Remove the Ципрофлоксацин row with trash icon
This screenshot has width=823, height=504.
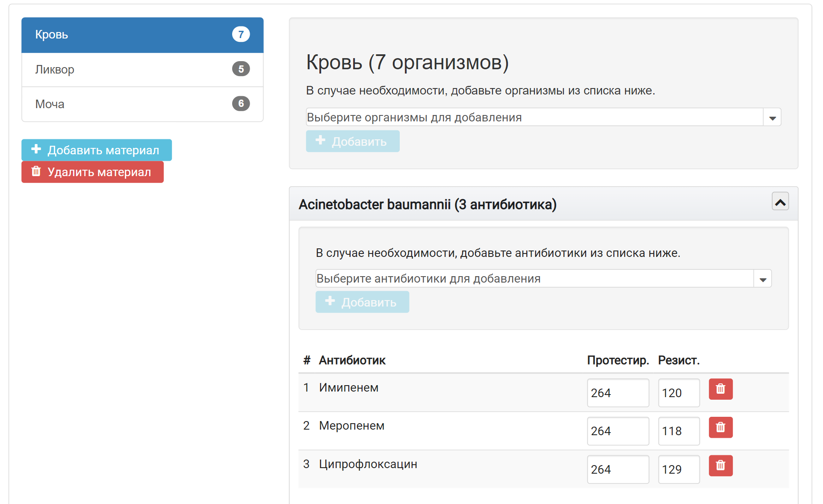click(x=720, y=466)
